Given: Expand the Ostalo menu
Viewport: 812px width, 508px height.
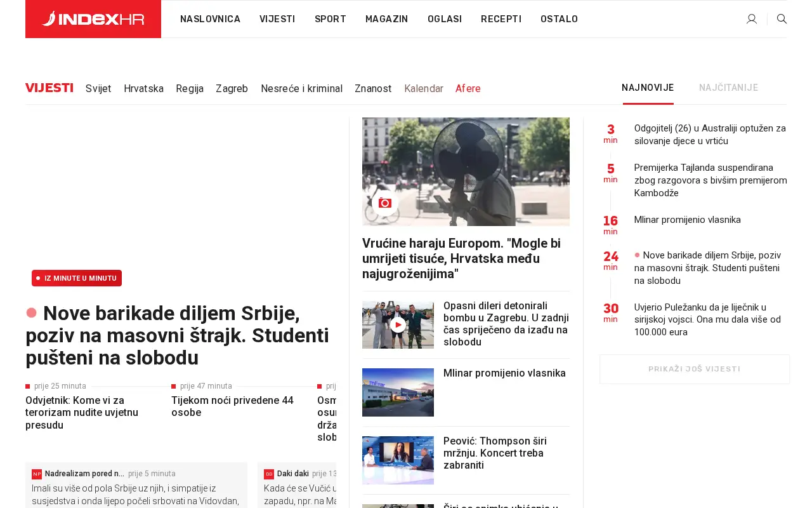Looking at the screenshot, I should click(x=560, y=19).
